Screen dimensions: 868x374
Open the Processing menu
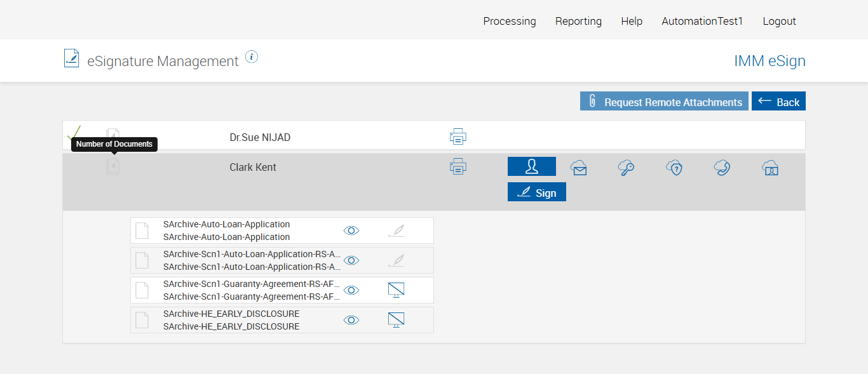coord(510,21)
